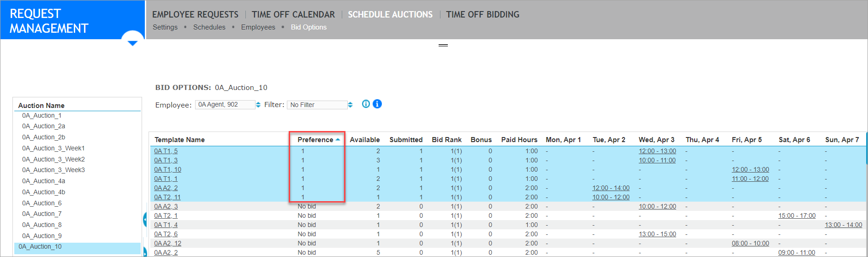Viewport: 868px width, 257px height.
Task: Open the Employee Requests tab
Action: click(x=195, y=14)
